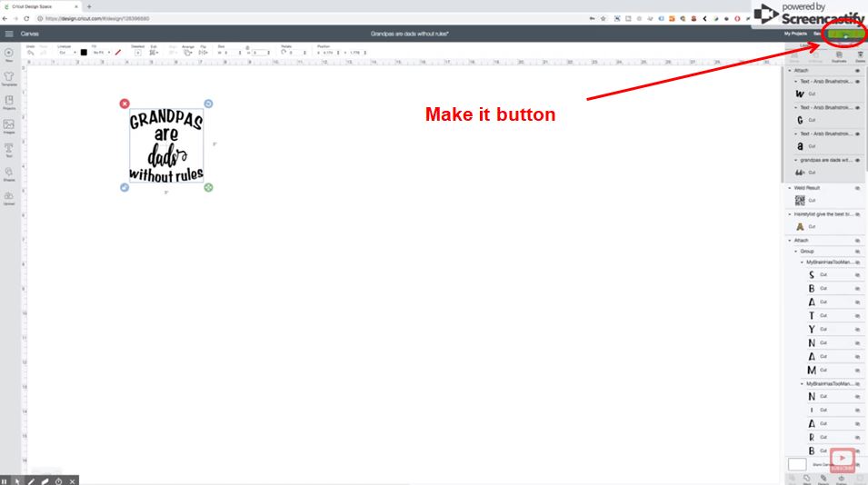Open the Templates panel

click(9, 78)
